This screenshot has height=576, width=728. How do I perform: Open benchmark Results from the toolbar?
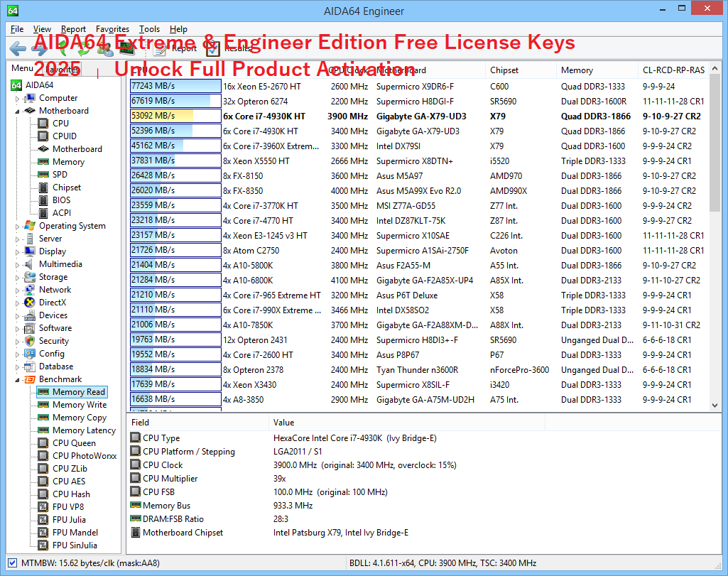(x=229, y=48)
